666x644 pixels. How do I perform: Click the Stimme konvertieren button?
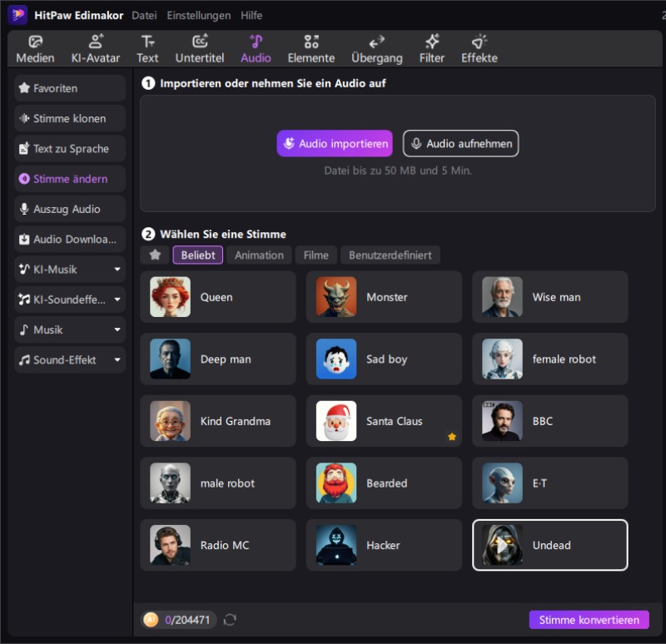(589, 620)
